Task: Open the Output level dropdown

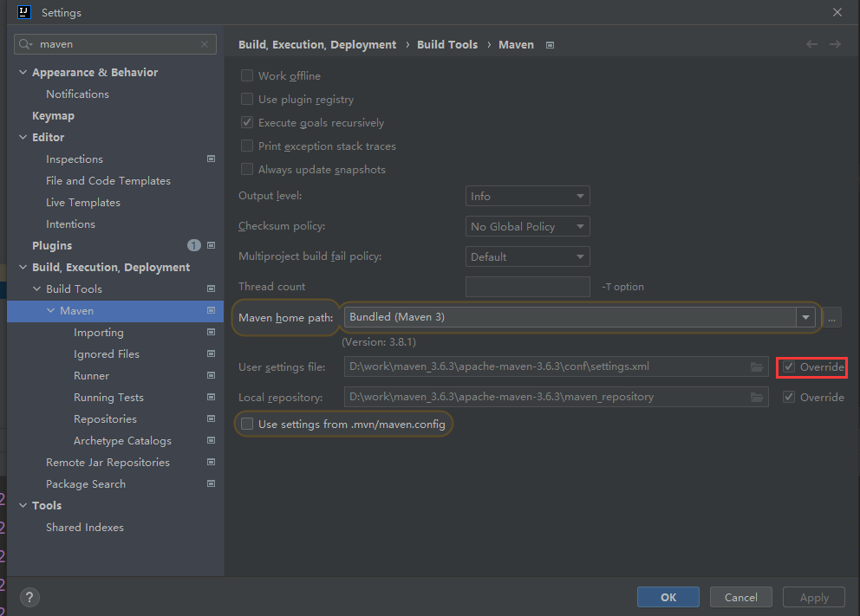Action: pyautogui.click(x=528, y=196)
